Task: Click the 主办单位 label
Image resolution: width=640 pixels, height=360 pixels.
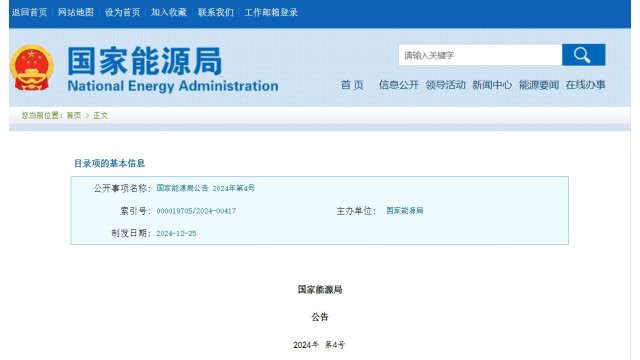Action: click(x=356, y=211)
